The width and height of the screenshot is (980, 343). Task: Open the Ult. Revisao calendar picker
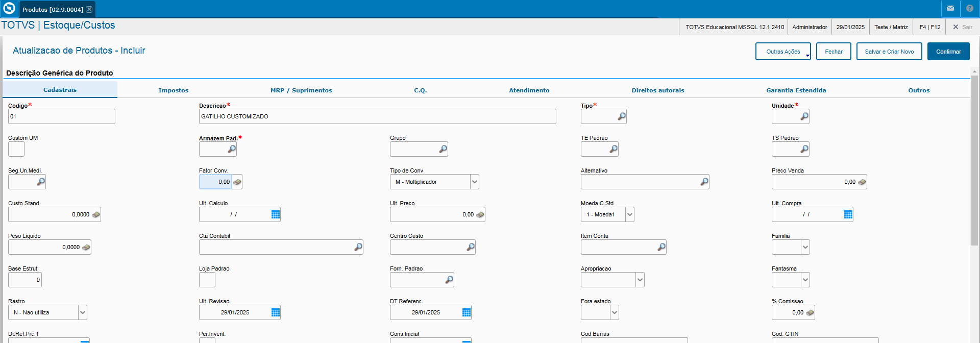point(276,312)
